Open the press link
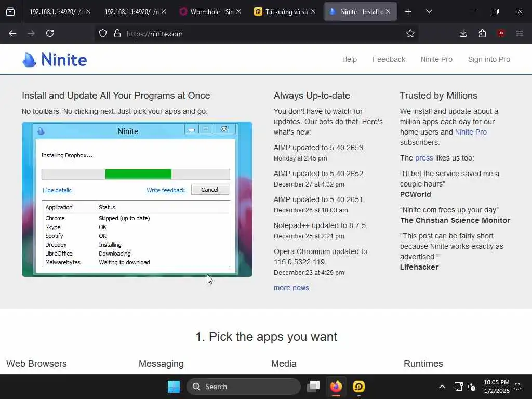532x399 pixels. 424,158
